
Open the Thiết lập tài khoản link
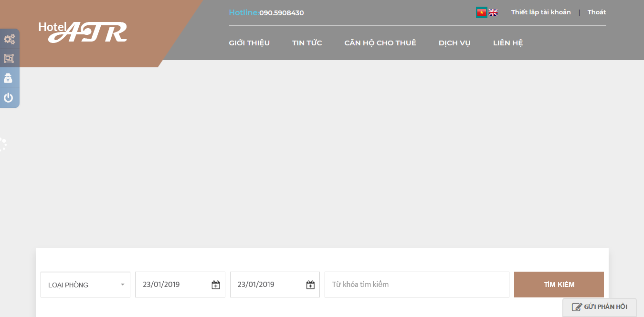pos(541,12)
